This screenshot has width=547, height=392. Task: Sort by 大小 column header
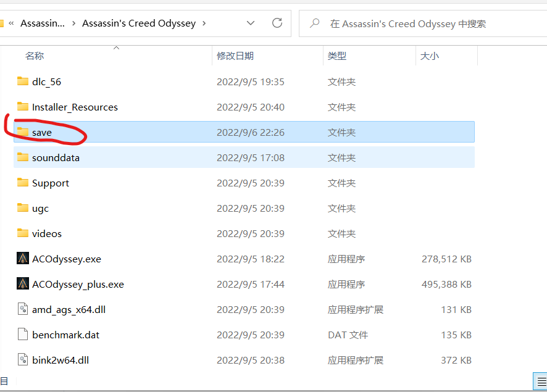[x=430, y=56]
